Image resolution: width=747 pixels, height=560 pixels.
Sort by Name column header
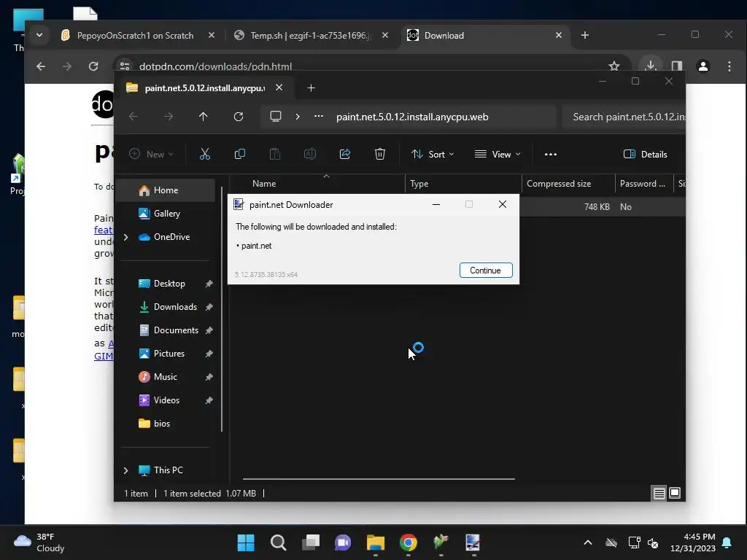point(317,183)
